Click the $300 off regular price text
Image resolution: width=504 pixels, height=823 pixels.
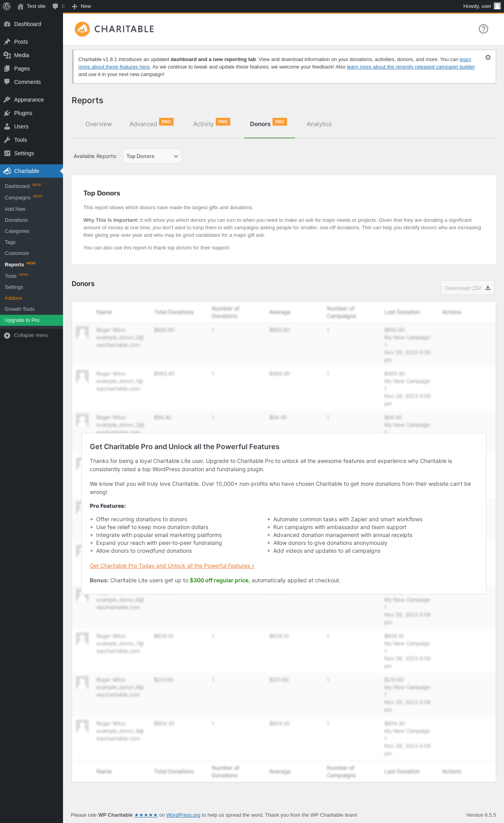coord(219,580)
